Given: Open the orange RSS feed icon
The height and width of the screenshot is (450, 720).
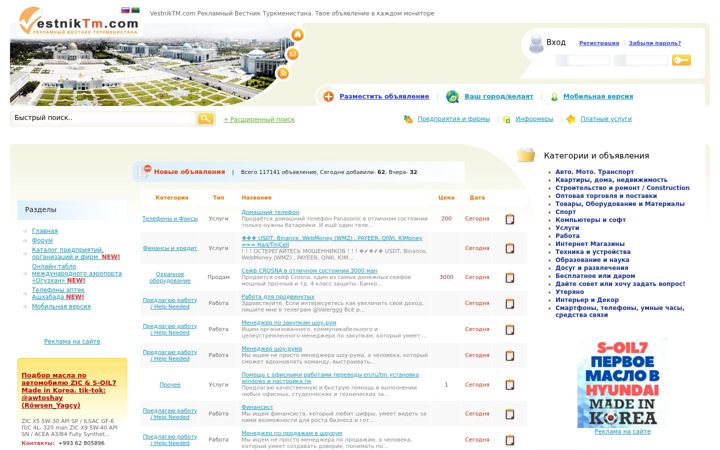Looking at the screenshot, I should click(283, 73).
